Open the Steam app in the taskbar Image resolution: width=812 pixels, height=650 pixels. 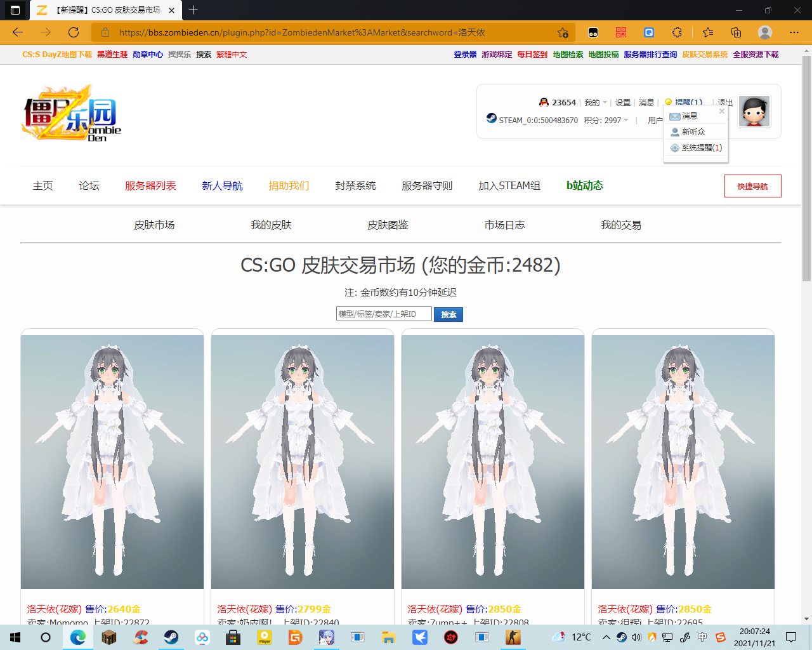(x=171, y=637)
